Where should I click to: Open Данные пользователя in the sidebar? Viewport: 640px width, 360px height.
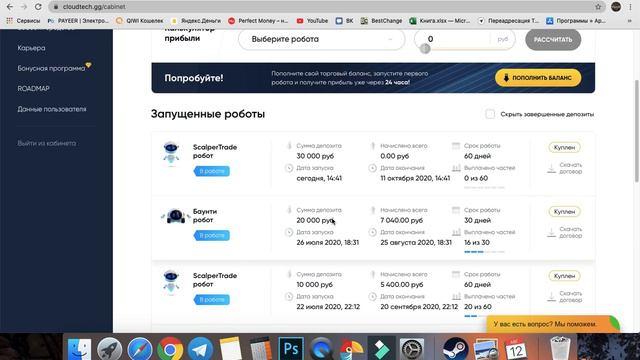click(x=52, y=109)
